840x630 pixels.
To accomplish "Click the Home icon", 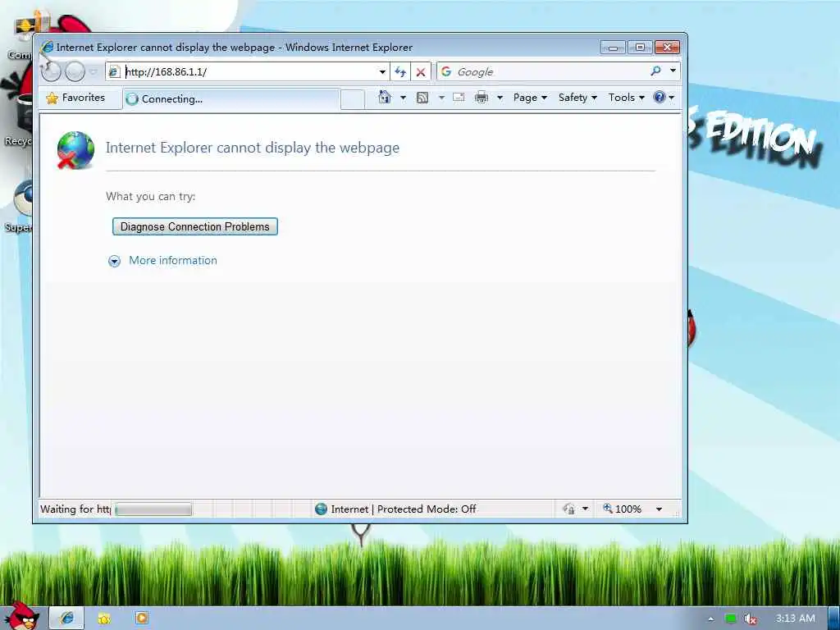I will point(385,97).
